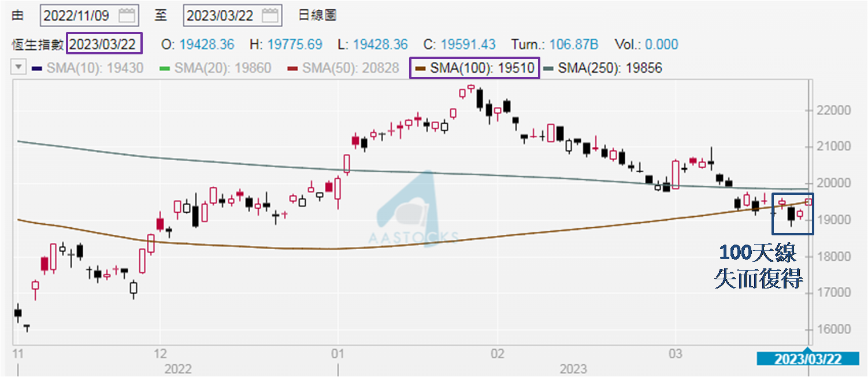
Task: Toggle the SMA(10): 19430 legend entry
Action: (x=95, y=68)
